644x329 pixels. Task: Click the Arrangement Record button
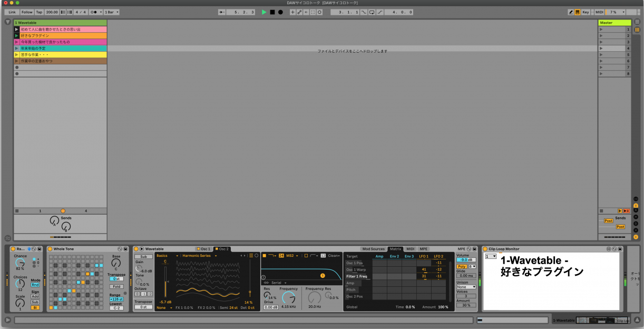click(x=280, y=12)
